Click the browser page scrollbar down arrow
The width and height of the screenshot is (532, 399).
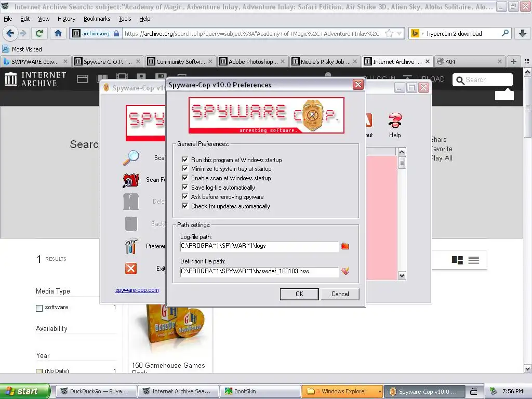tap(528, 368)
